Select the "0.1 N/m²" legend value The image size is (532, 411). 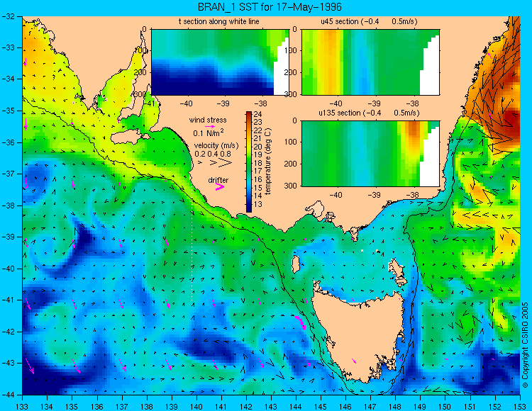(x=209, y=133)
